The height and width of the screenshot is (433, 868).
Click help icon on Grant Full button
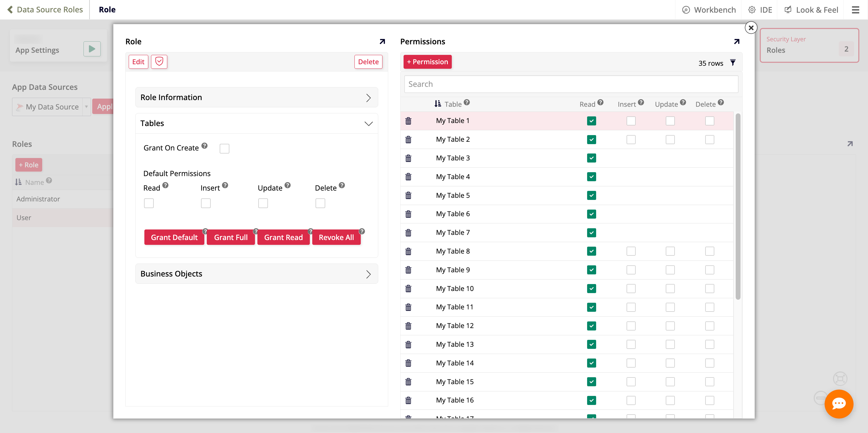[256, 231]
